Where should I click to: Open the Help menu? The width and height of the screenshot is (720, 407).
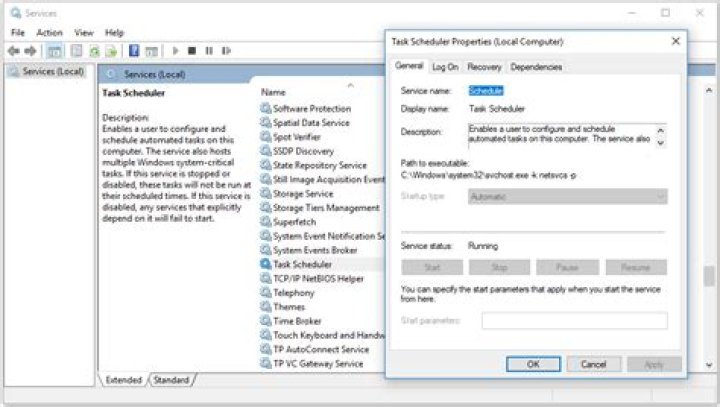(x=114, y=33)
